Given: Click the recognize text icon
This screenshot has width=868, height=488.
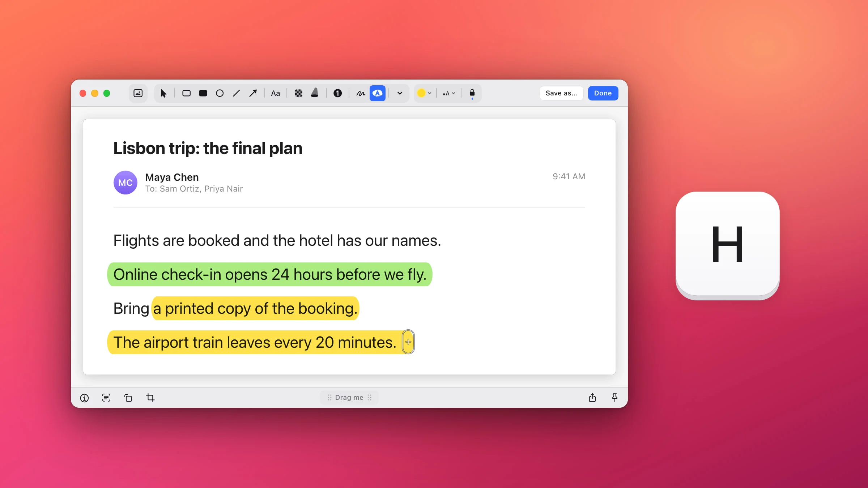Looking at the screenshot, I should point(106,398).
